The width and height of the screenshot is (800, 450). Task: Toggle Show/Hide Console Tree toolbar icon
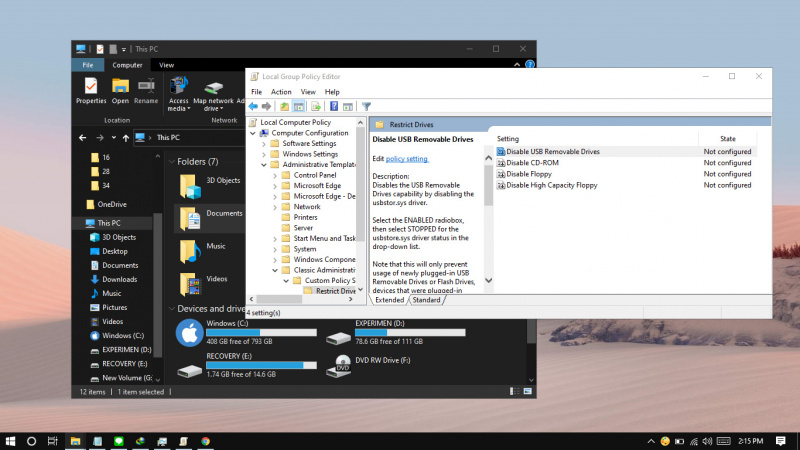click(x=299, y=106)
